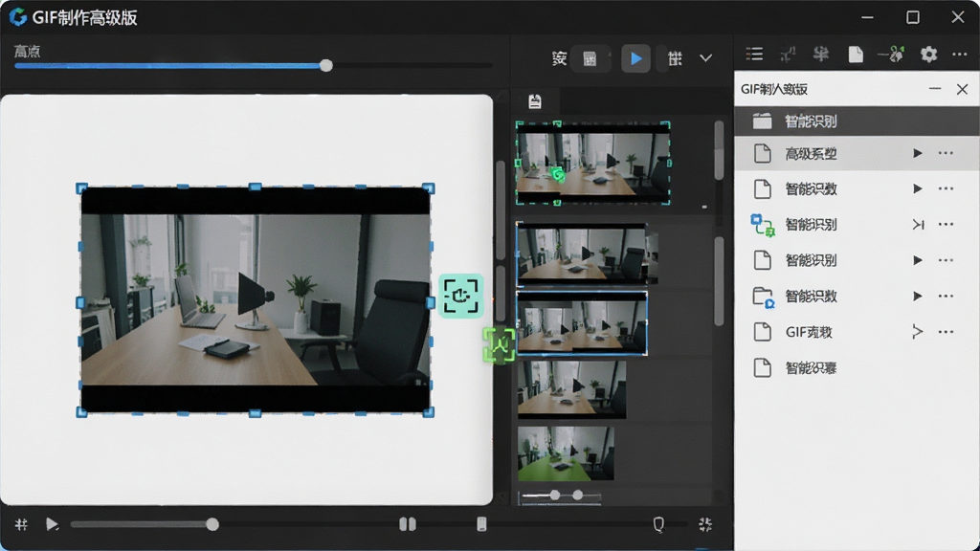Click the outlined arrow on the GIF row

point(918,332)
